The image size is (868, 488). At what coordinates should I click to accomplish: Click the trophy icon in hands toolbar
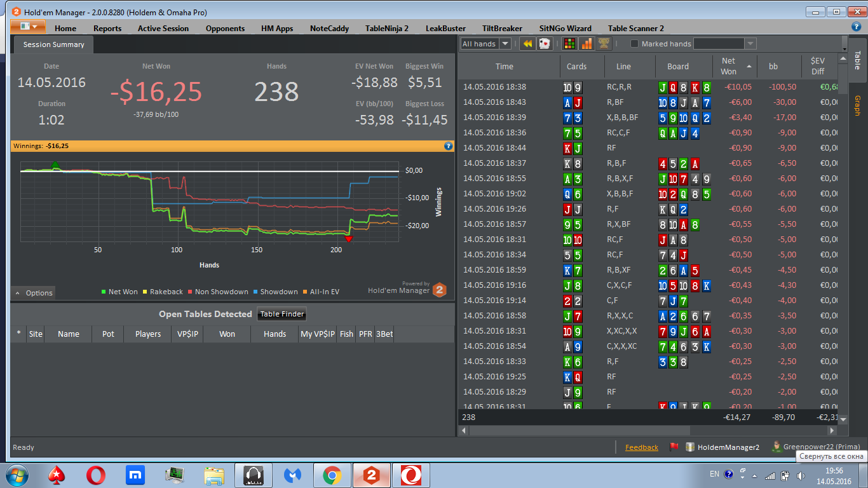[x=604, y=43]
